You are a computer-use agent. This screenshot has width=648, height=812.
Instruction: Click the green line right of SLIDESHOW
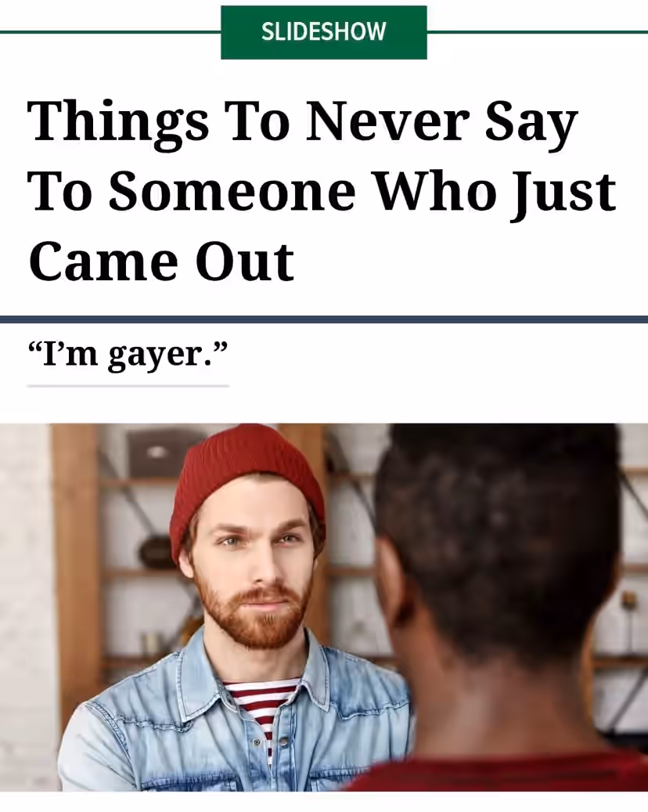pyautogui.click(x=537, y=32)
